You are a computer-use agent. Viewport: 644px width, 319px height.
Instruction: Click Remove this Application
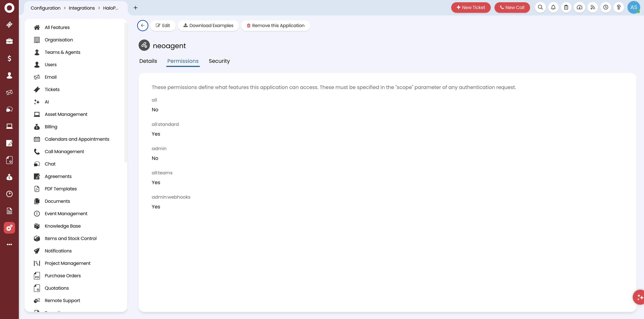[275, 25]
